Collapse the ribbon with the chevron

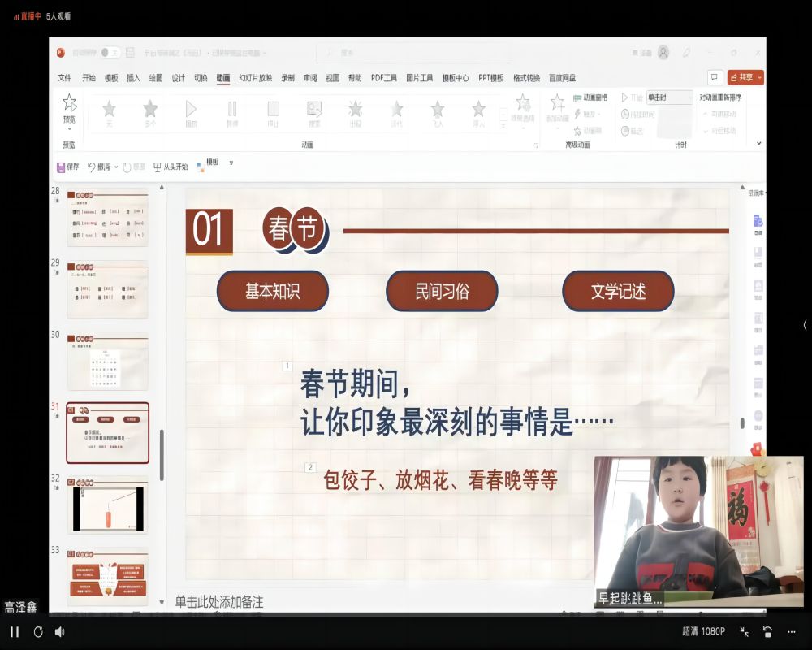pos(758,143)
